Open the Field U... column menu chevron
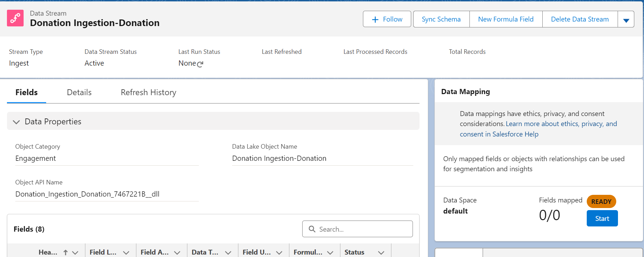This screenshot has height=257, width=644. click(279, 252)
